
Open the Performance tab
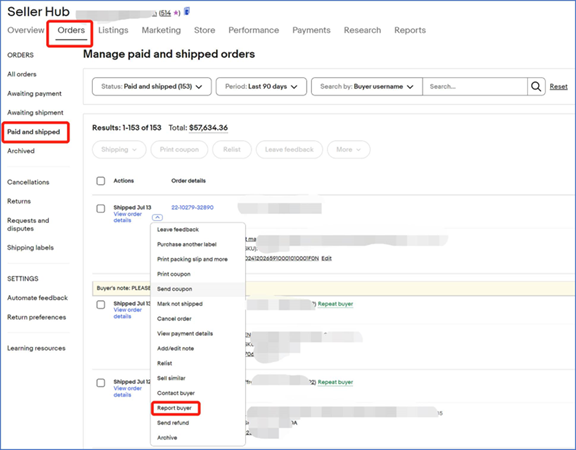[x=254, y=30]
